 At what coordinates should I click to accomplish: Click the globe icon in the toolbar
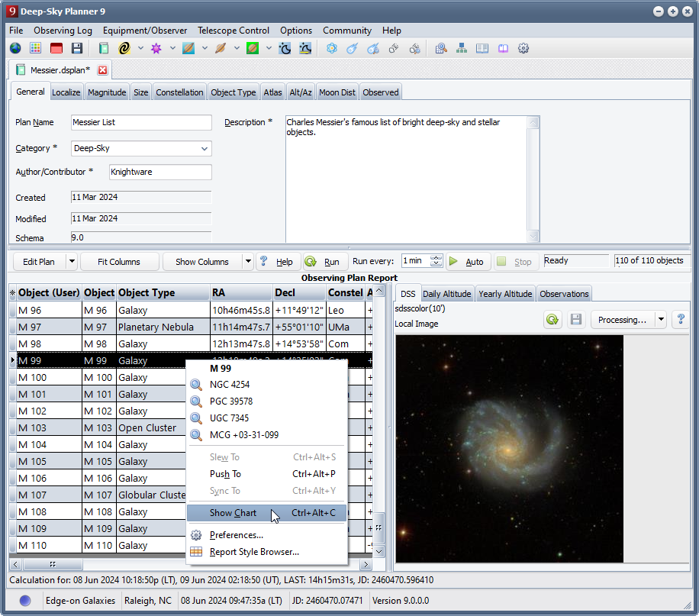(15, 48)
